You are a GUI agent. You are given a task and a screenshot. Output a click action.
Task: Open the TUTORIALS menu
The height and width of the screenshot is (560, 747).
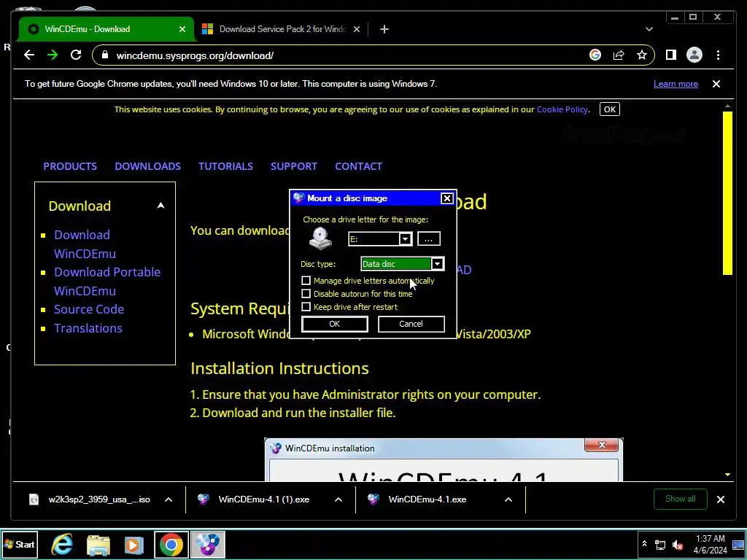point(225,166)
